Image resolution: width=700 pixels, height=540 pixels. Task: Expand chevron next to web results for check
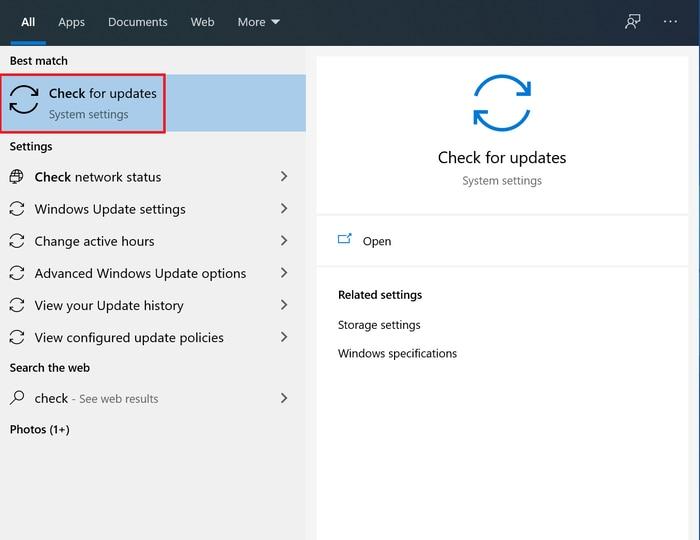pyautogui.click(x=284, y=398)
